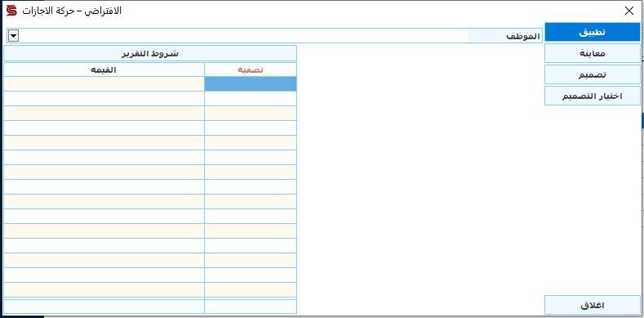Image resolution: width=644 pixels, height=318 pixels.
Task: Click the تصميم (Design) button
Action: pos(593,74)
